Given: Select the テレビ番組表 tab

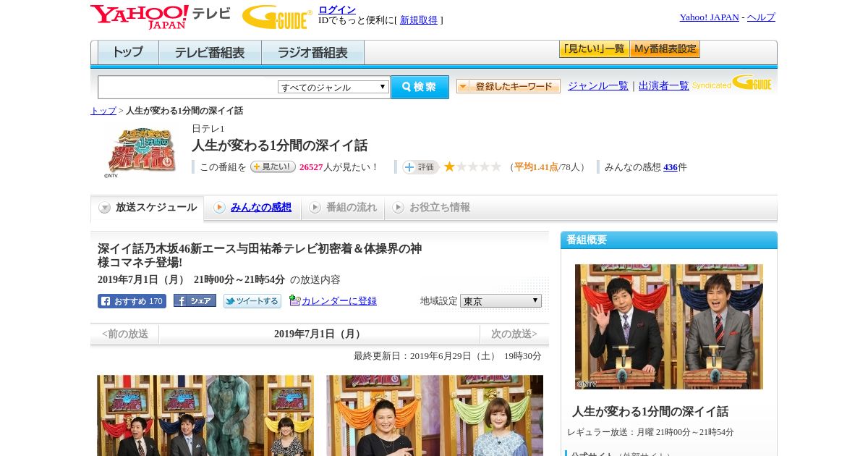Looking at the screenshot, I should 210,53.
